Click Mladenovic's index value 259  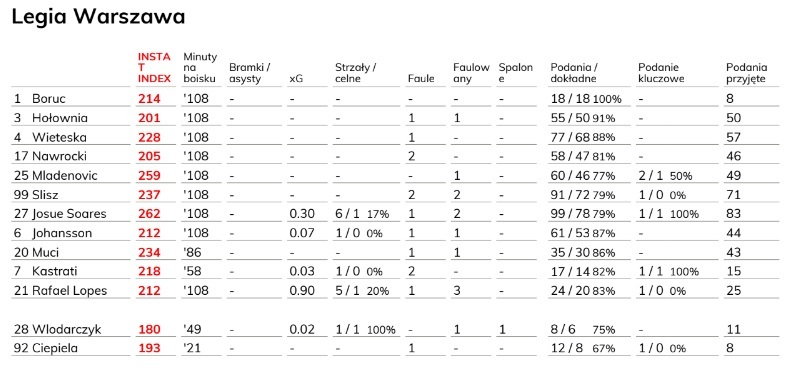click(x=150, y=176)
